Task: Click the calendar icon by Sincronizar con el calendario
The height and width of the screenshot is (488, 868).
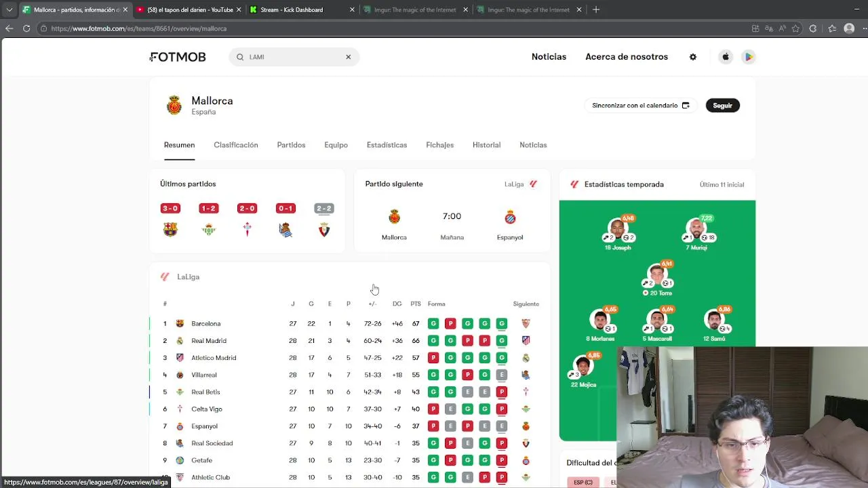Action: 686,105
